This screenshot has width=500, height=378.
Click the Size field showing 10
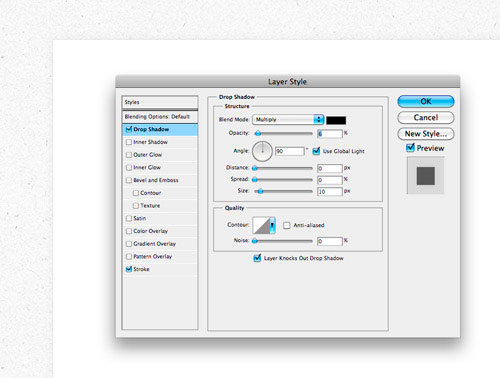330,192
